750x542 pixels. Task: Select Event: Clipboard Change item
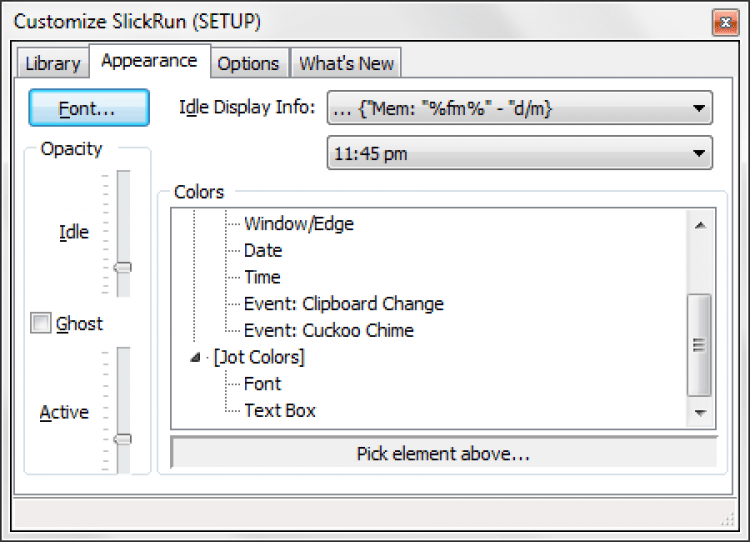click(343, 303)
